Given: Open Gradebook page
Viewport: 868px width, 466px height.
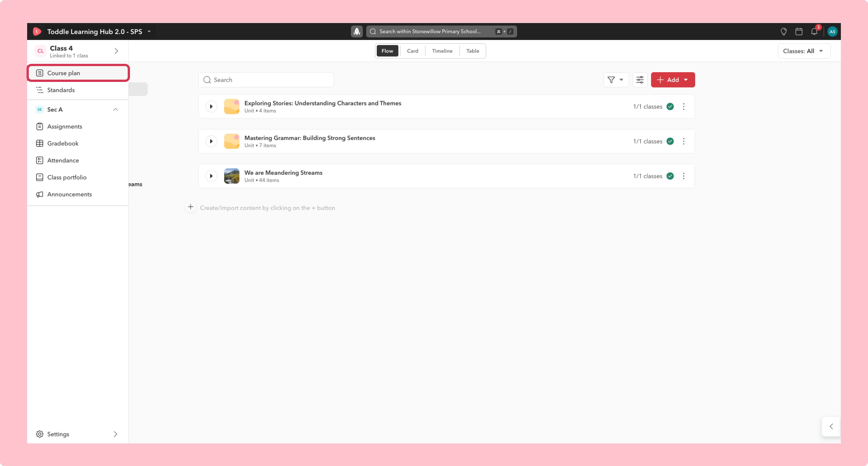Looking at the screenshot, I should [x=78, y=143].
